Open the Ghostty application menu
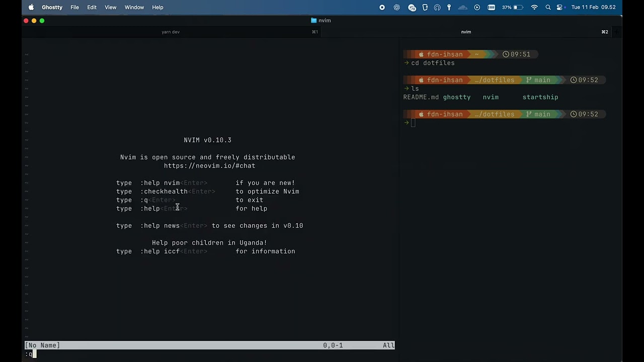 (x=52, y=7)
